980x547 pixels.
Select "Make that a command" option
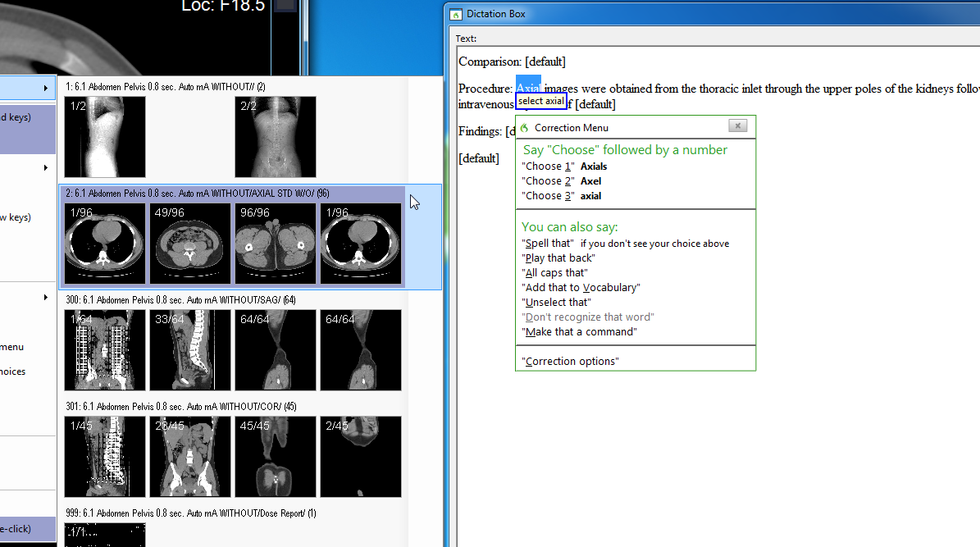(x=579, y=332)
